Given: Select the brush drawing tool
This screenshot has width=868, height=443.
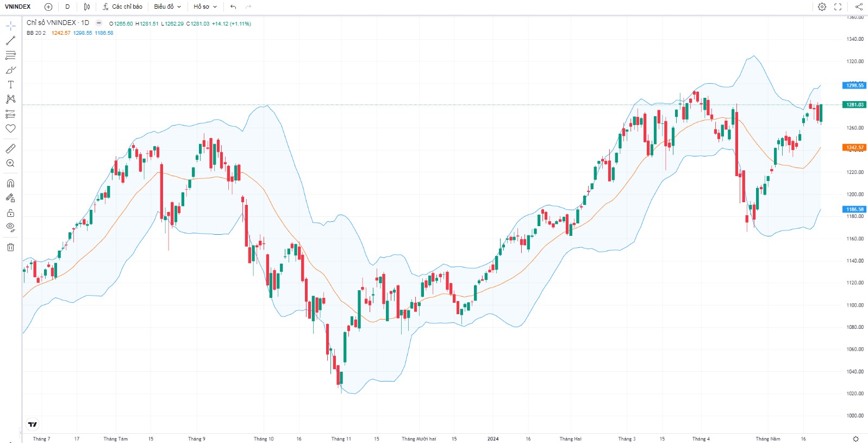Looking at the screenshot, I should pyautogui.click(x=10, y=70).
